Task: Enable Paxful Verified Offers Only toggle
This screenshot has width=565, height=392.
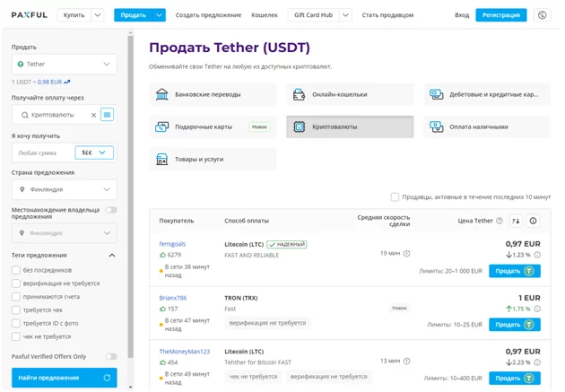Action: pos(110,356)
